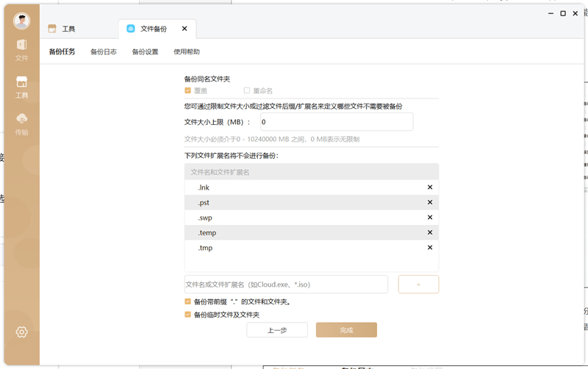
Task: Click the file size limit input field
Action: (x=337, y=122)
